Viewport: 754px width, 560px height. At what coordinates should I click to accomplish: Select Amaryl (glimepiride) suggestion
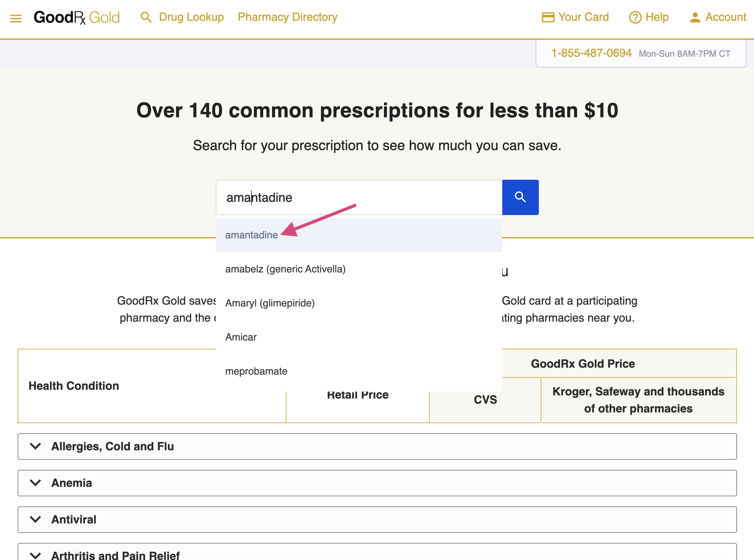click(x=359, y=303)
